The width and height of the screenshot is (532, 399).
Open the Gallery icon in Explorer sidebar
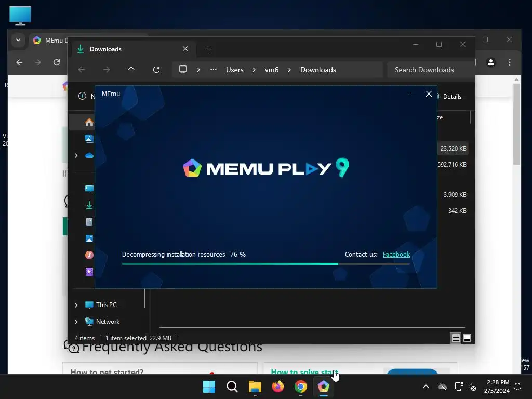[x=89, y=138]
